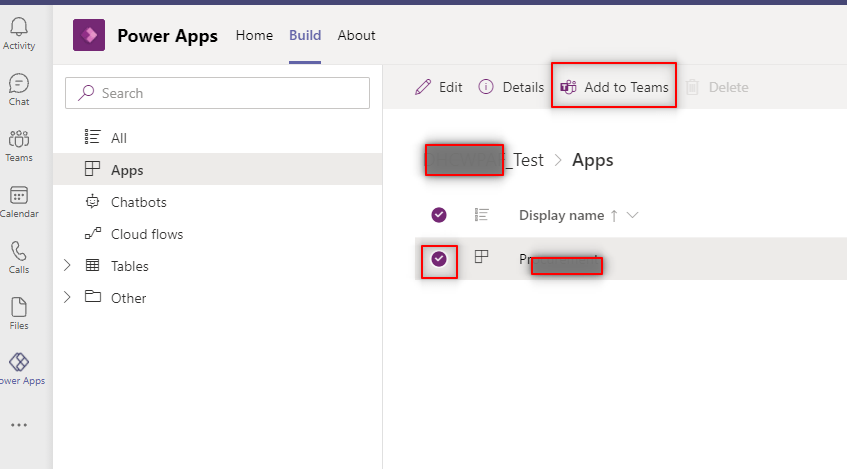This screenshot has height=469, width=847.
Task: Deselect the checked app row
Action: point(438,259)
